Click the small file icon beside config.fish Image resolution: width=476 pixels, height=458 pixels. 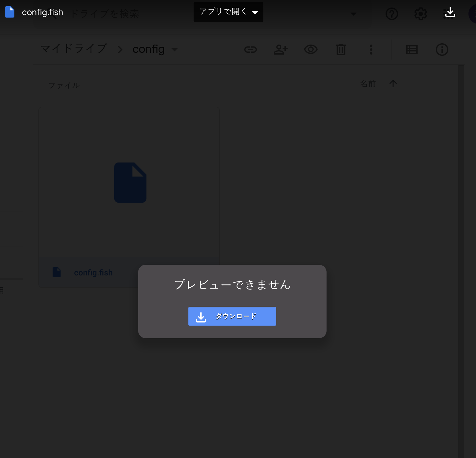(57, 272)
